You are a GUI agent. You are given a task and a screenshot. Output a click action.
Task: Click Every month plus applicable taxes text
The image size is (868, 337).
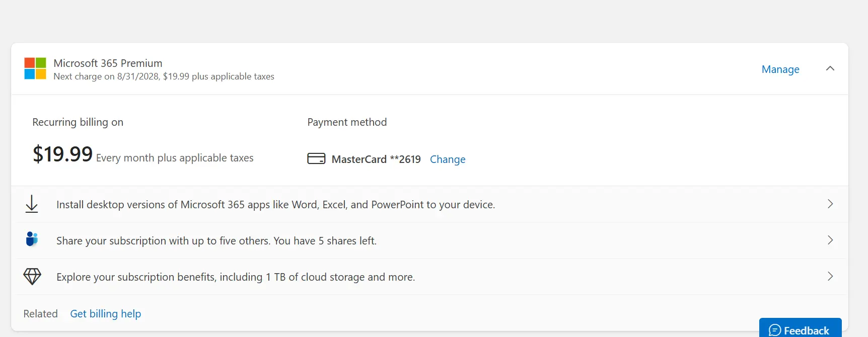point(175,158)
